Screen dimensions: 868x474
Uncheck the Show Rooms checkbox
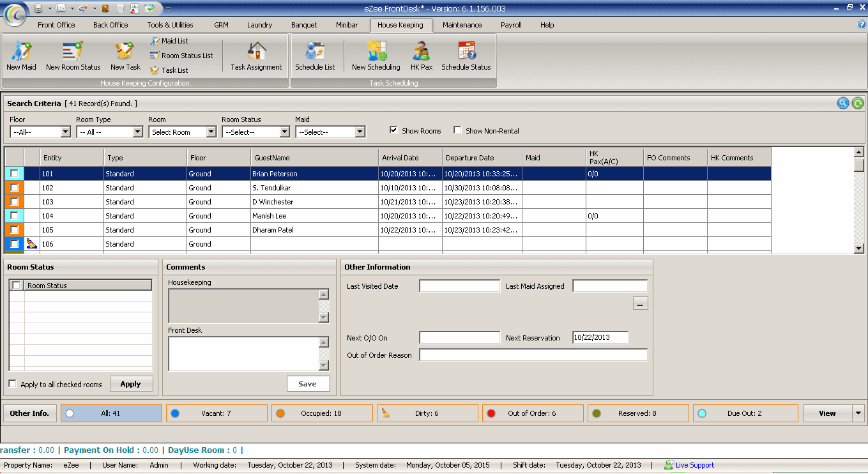394,130
